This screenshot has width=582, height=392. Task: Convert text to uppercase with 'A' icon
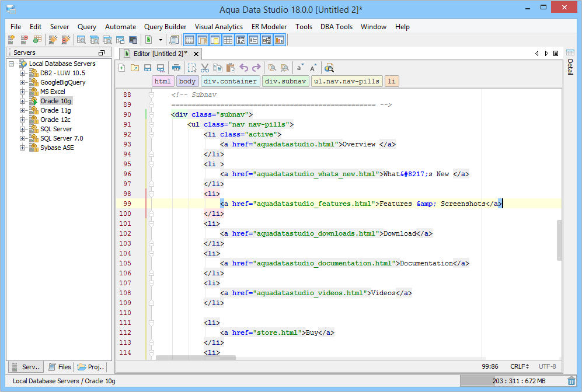[313, 68]
